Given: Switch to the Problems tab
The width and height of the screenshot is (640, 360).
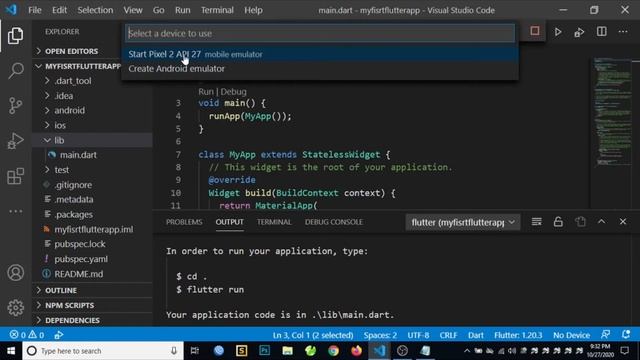Looking at the screenshot, I should coord(184,222).
